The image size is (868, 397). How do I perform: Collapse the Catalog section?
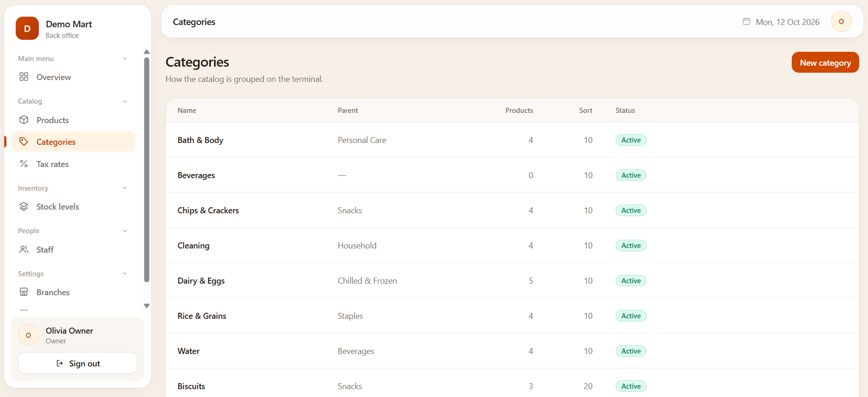pyautogui.click(x=124, y=101)
